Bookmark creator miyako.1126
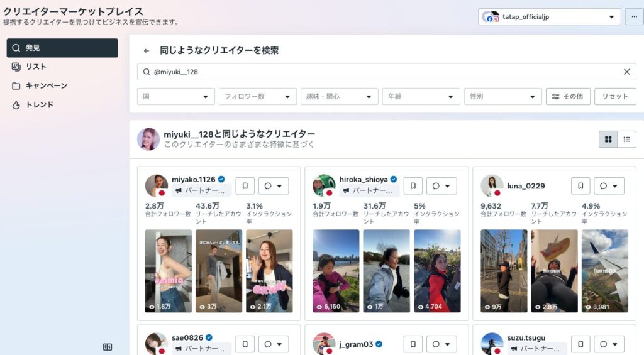This screenshot has width=644, height=355. coord(245,186)
